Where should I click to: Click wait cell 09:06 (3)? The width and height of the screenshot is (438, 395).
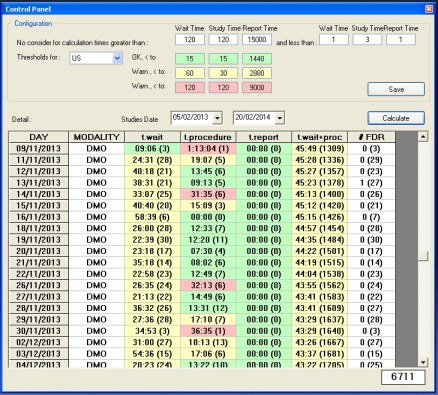152,148
